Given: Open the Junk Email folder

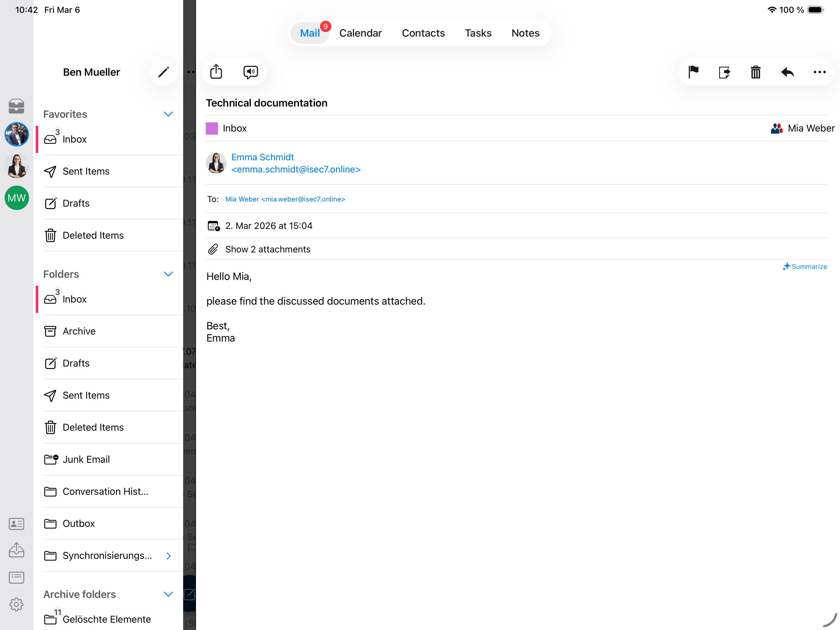Looking at the screenshot, I should pyautogui.click(x=112, y=459).
